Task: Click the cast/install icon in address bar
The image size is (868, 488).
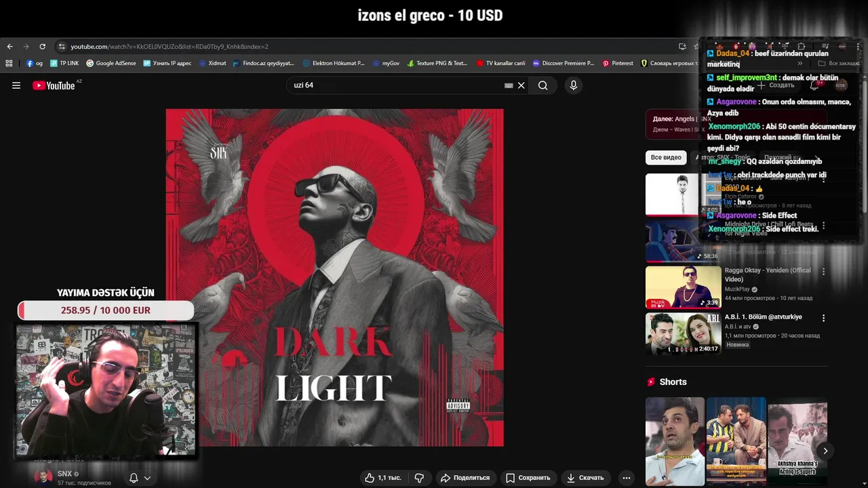Action: pos(682,47)
